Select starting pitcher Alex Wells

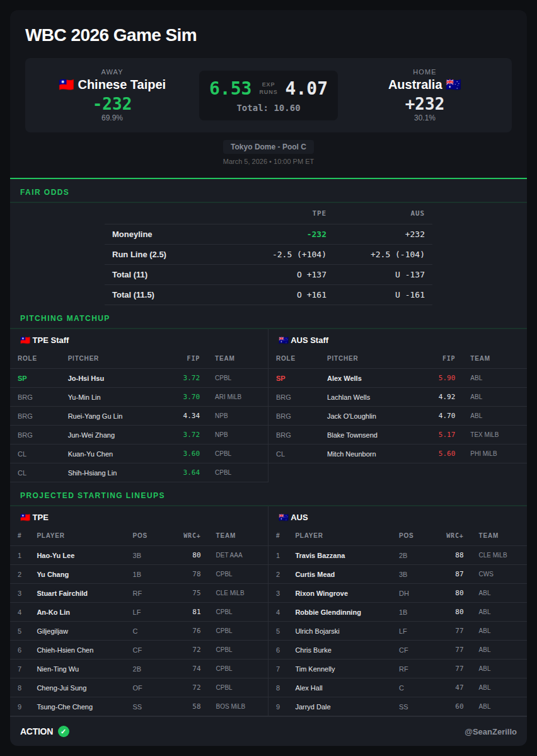pyautogui.click(x=344, y=378)
